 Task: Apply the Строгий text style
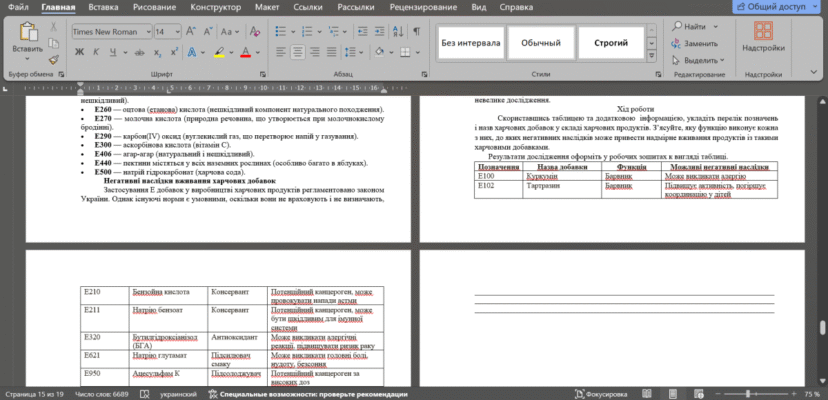click(x=611, y=43)
